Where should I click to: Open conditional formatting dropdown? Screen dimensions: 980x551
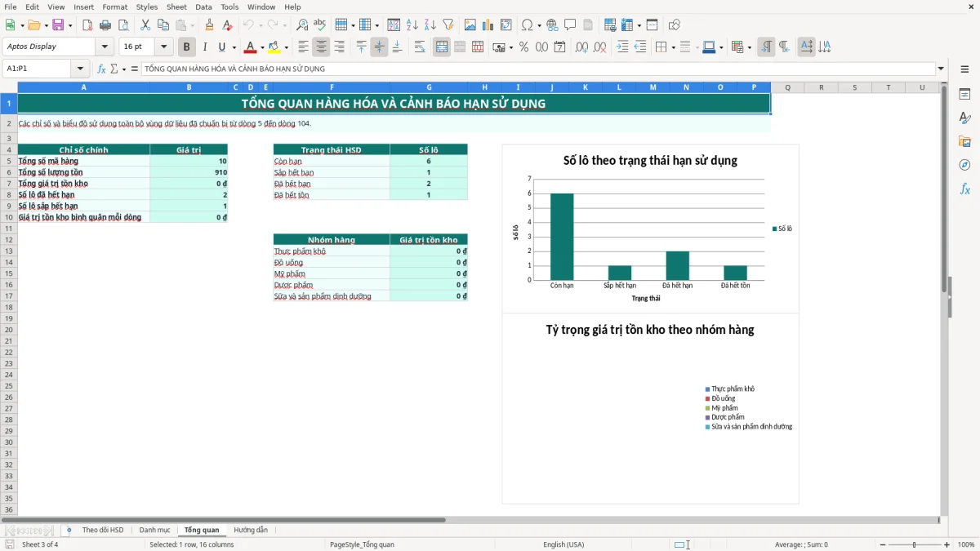(749, 47)
